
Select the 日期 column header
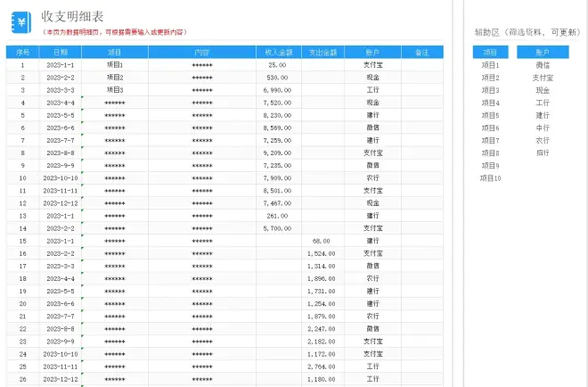pos(61,53)
